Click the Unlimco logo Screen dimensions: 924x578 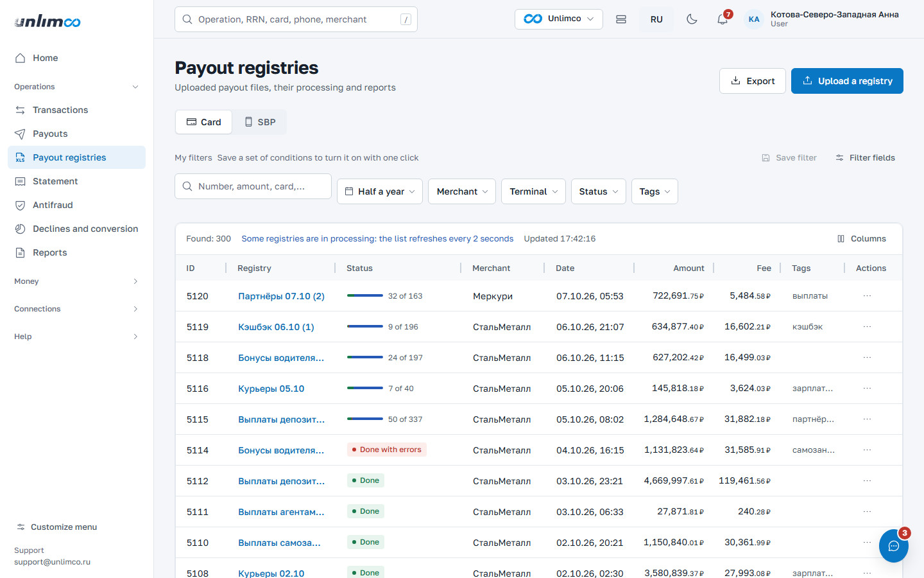click(x=47, y=21)
